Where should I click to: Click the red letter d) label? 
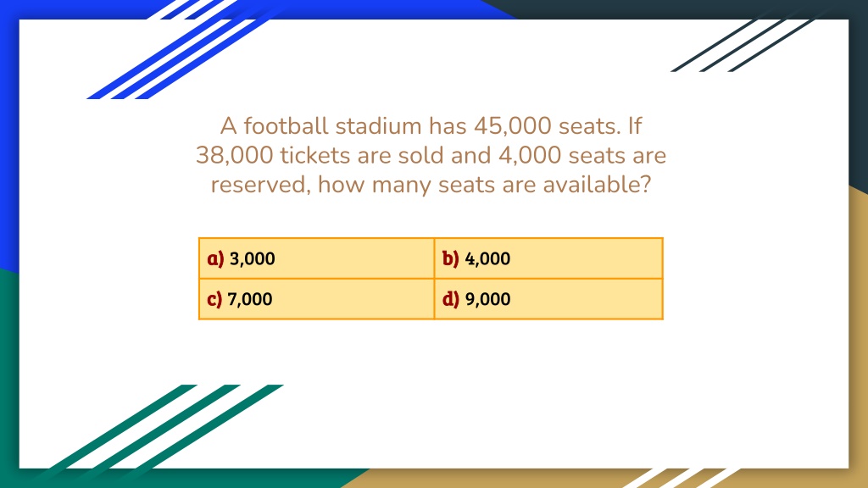point(451,299)
